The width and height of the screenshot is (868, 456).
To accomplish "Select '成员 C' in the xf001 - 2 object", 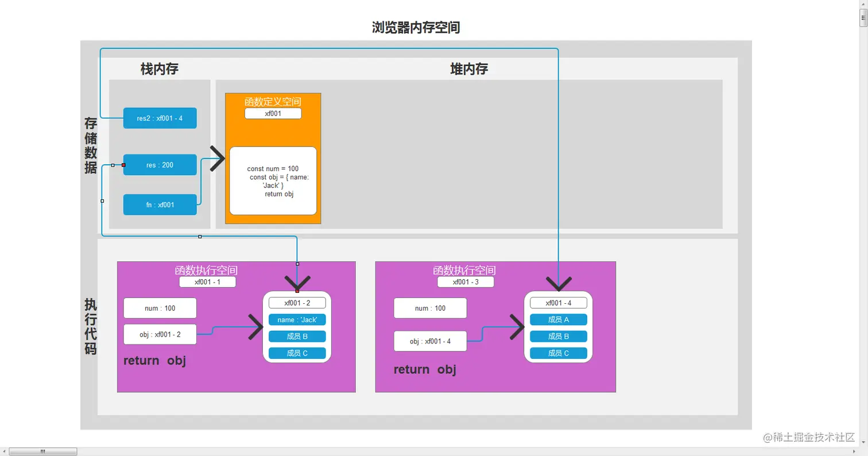I will [x=297, y=353].
